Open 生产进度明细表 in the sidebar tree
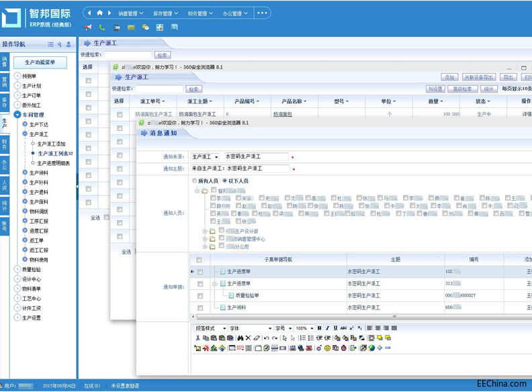 coord(54,163)
